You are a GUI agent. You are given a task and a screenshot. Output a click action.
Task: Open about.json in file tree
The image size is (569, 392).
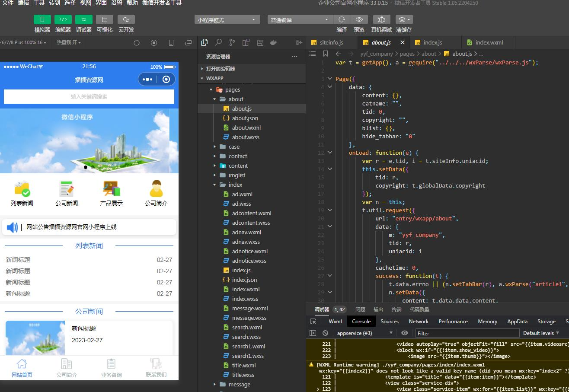(252, 118)
